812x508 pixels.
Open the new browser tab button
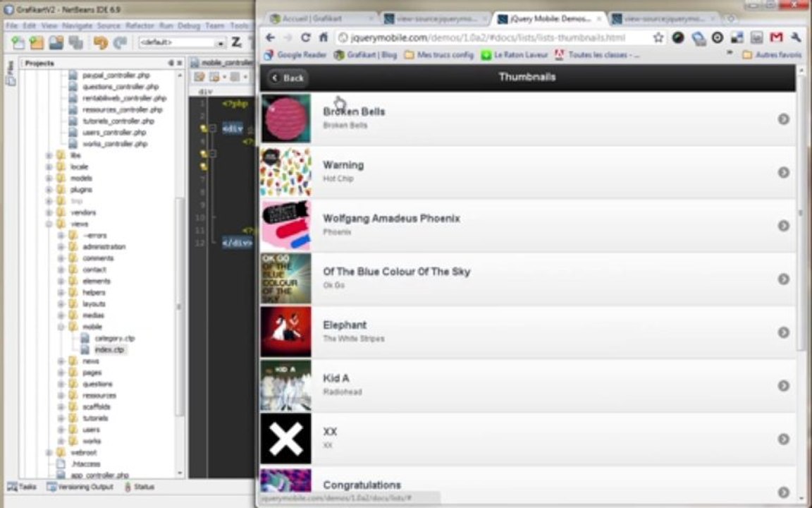(731, 18)
